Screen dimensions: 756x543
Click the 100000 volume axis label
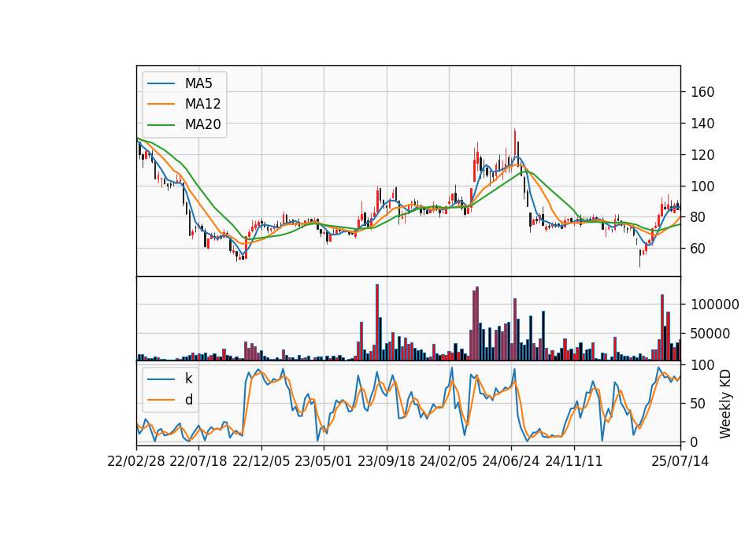tap(715, 305)
